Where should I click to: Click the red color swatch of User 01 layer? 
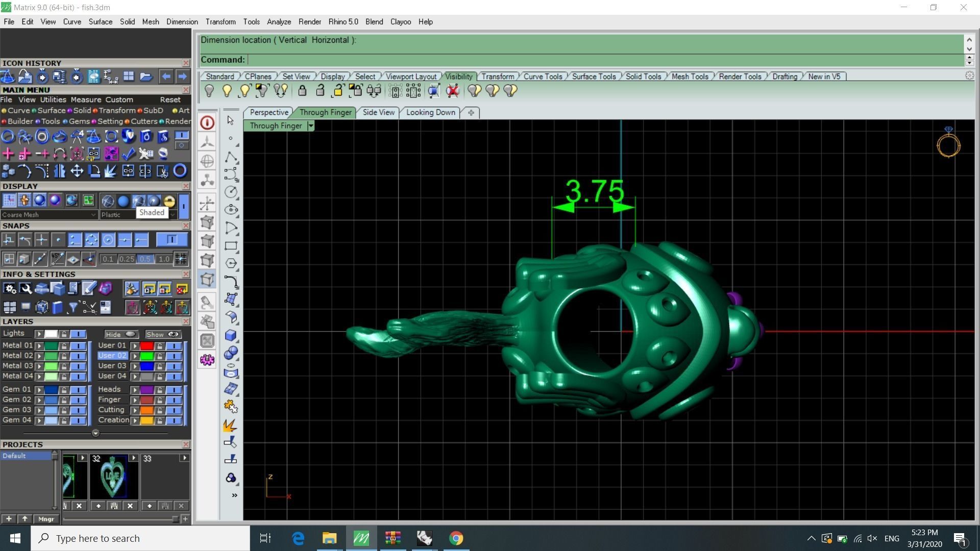coord(147,346)
